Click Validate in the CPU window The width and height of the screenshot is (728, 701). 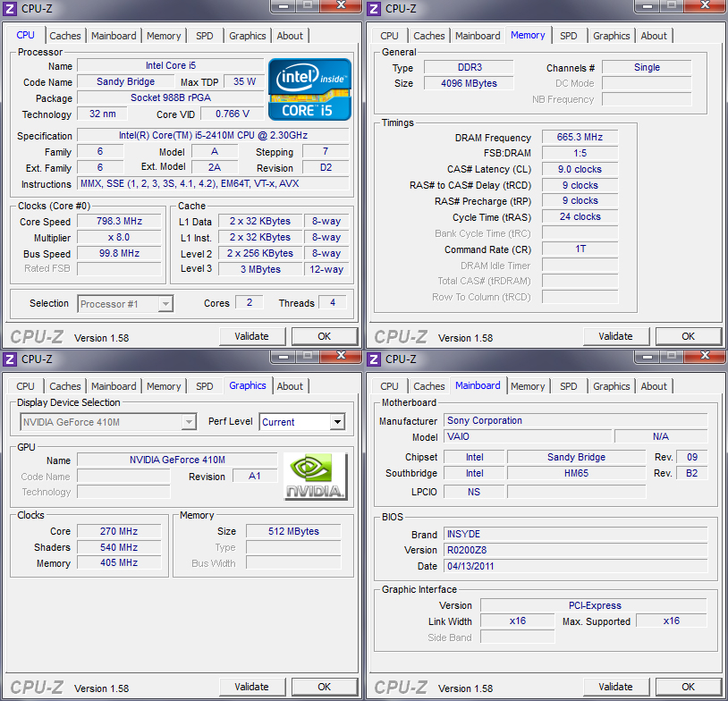point(252,336)
